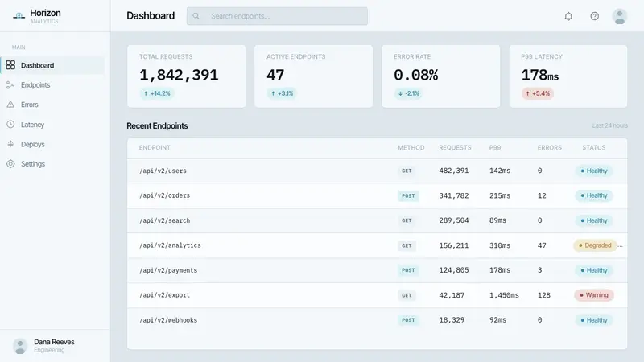Click the 47 errors value for analytics
644x362 pixels.
[542, 245]
